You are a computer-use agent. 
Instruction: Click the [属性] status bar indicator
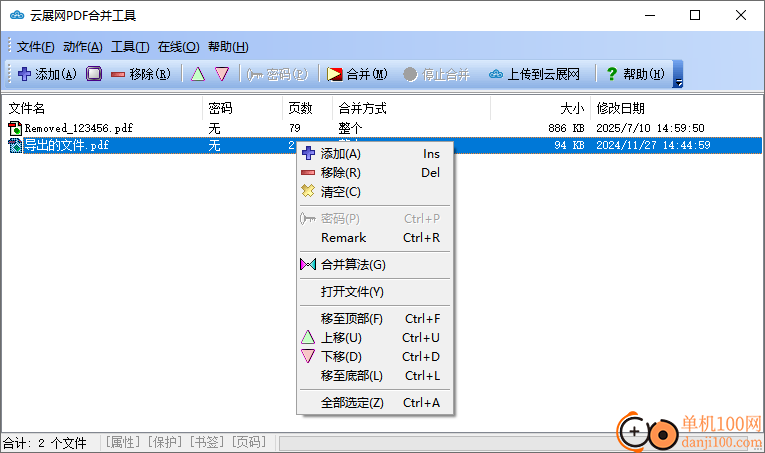coord(123,442)
